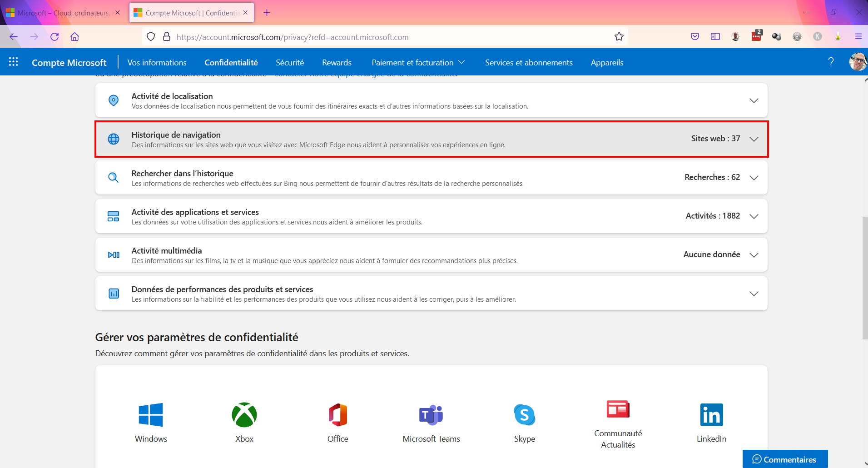The width and height of the screenshot is (868, 468).
Task: Click the Activité multimédia play icon
Action: coord(114,255)
